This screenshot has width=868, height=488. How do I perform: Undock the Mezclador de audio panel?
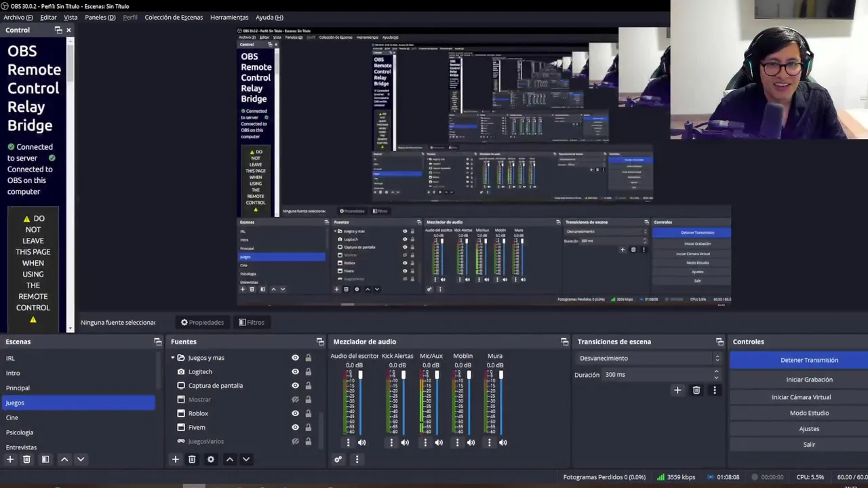tap(565, 342)
